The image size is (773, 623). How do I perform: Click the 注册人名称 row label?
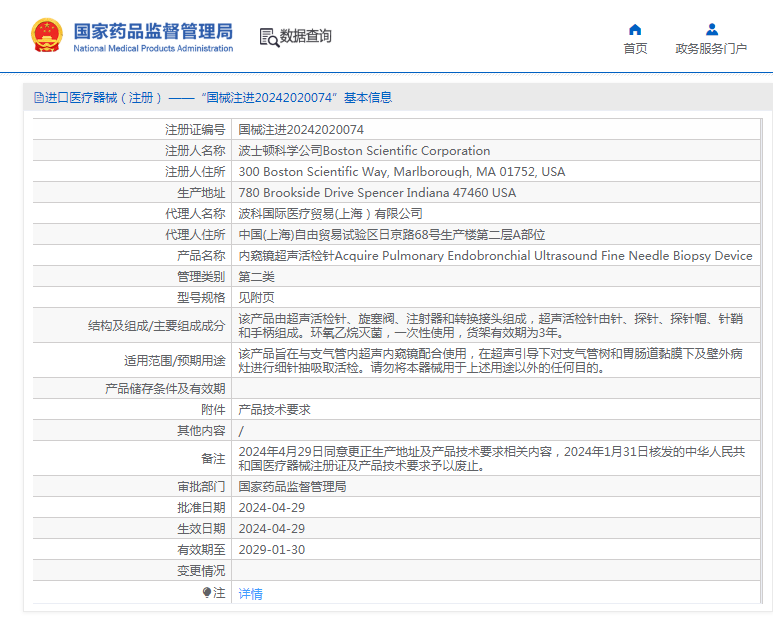pyautogui.click(x=195, y=150)
